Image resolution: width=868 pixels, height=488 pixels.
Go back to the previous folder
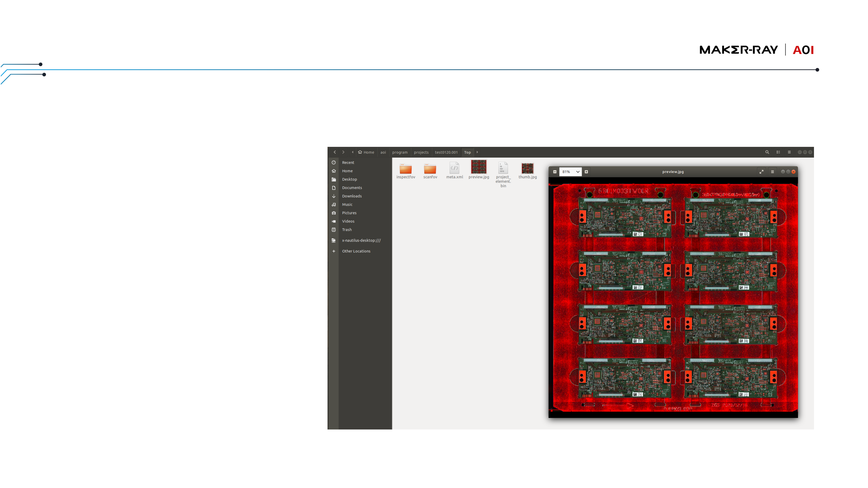tap(335, 152)
